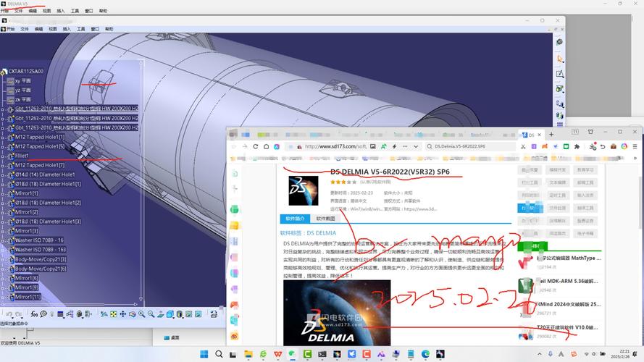This screenshot has width=644, height=362.
Task: Open the Formula f(x) tool
Action: coord(34,314)
